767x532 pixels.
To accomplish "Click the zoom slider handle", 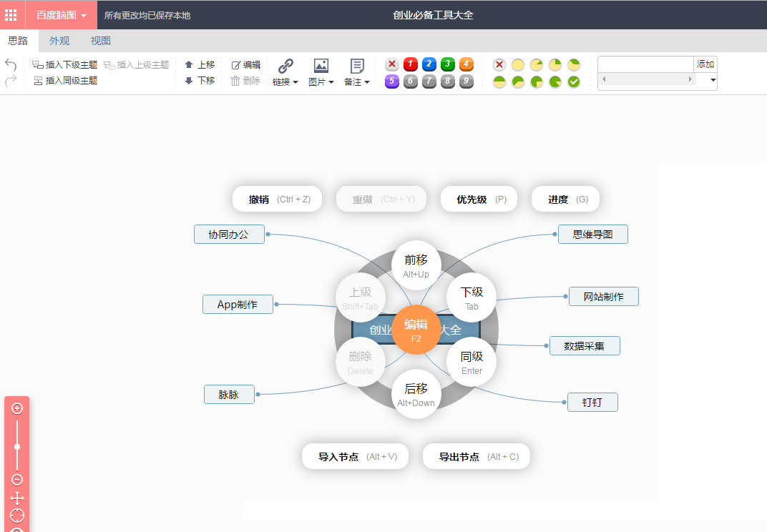I will tap(17, 447).
